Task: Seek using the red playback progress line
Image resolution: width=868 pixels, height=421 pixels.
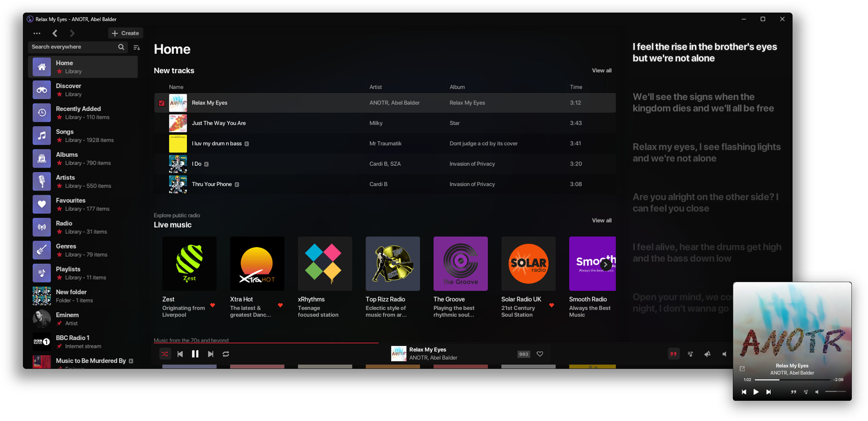Action: click(x=266, y=343)
